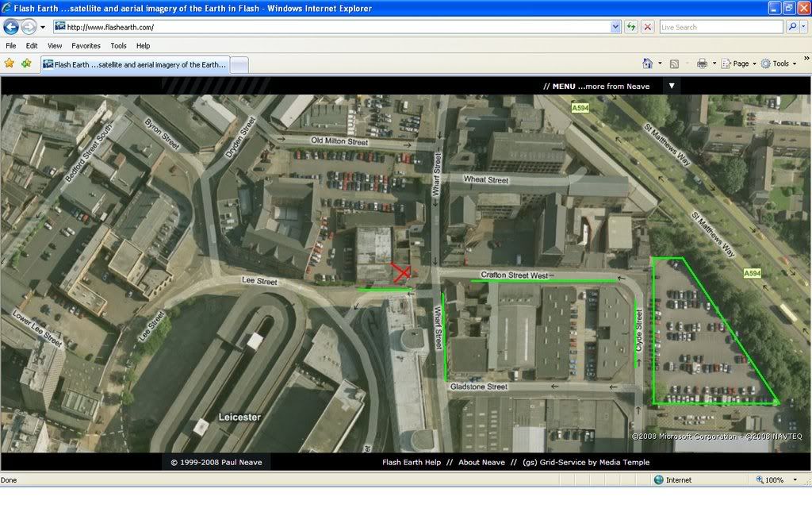
Task: Click the Home toolbar icon
Action: click(x=647, y=63)
